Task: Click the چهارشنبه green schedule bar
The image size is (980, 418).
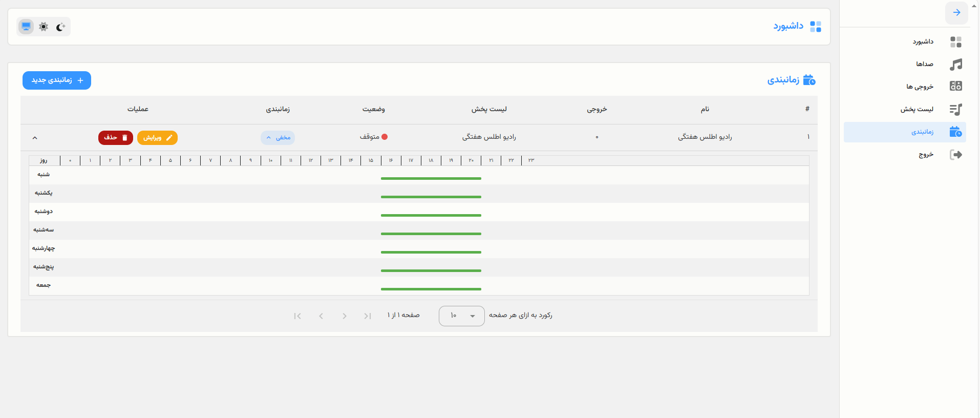Action: coord(431,252)
